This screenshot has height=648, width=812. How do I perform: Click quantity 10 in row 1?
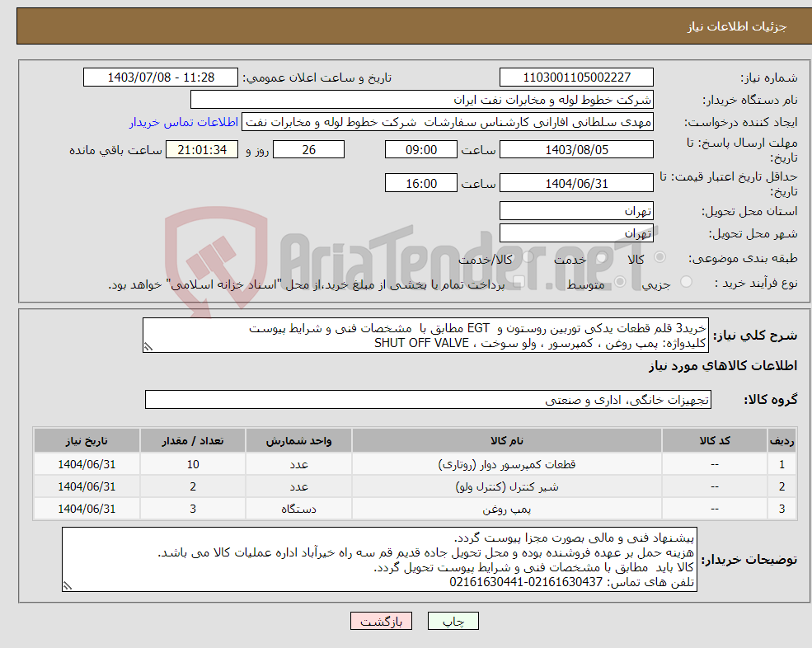193,464
